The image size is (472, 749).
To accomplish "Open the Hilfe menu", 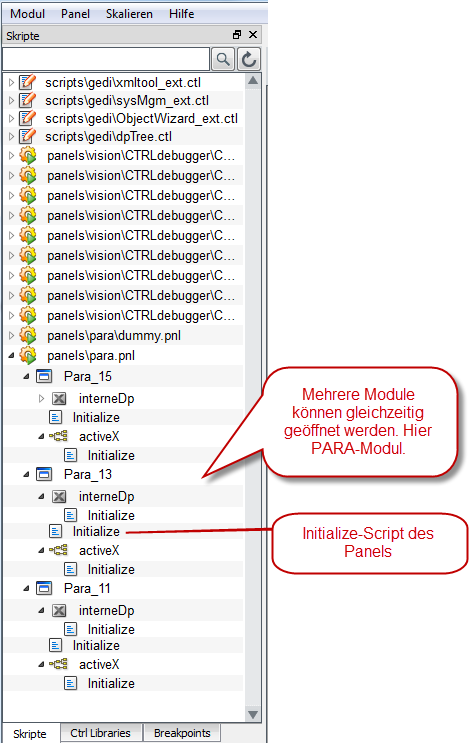I will pyautogui.click(x=182, y=14).
